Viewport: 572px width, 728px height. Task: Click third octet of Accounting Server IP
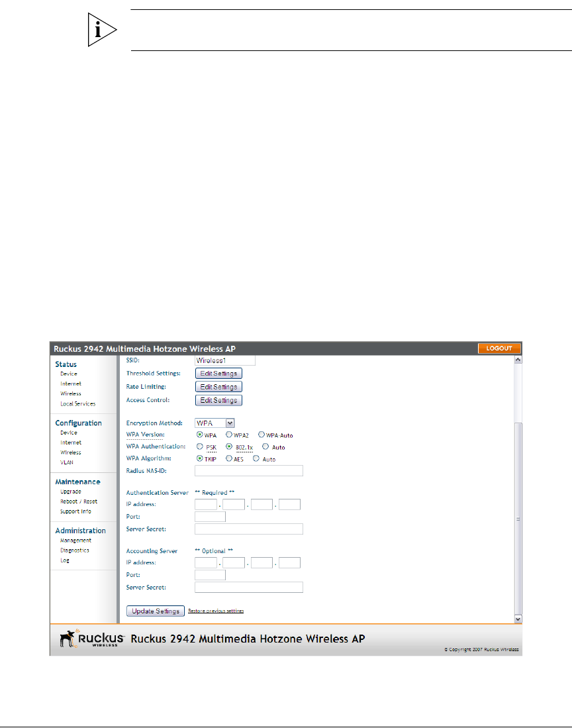pyautogui.click(x=262, y=562)
